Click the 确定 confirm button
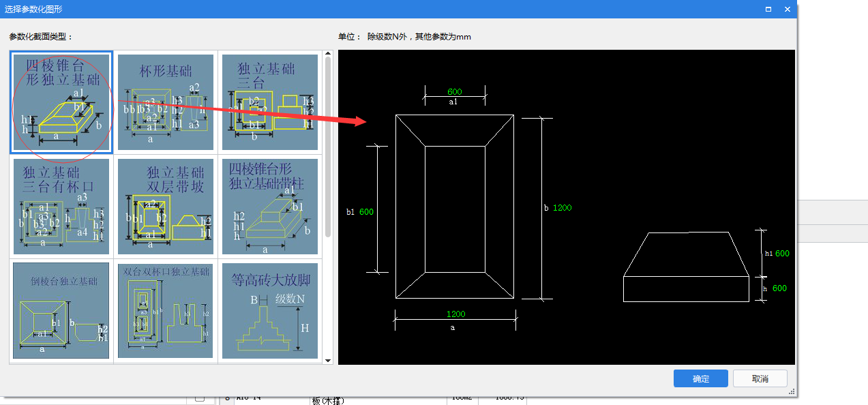Viewport: 868px width, 405px height. pyautogui.click(x=700, y=378)
